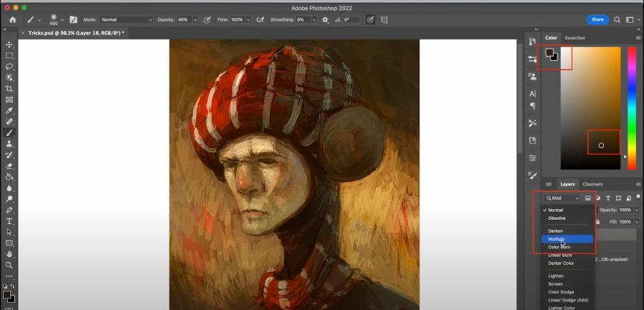Select the Brush tool in the left toolbar

pos(9,132)
